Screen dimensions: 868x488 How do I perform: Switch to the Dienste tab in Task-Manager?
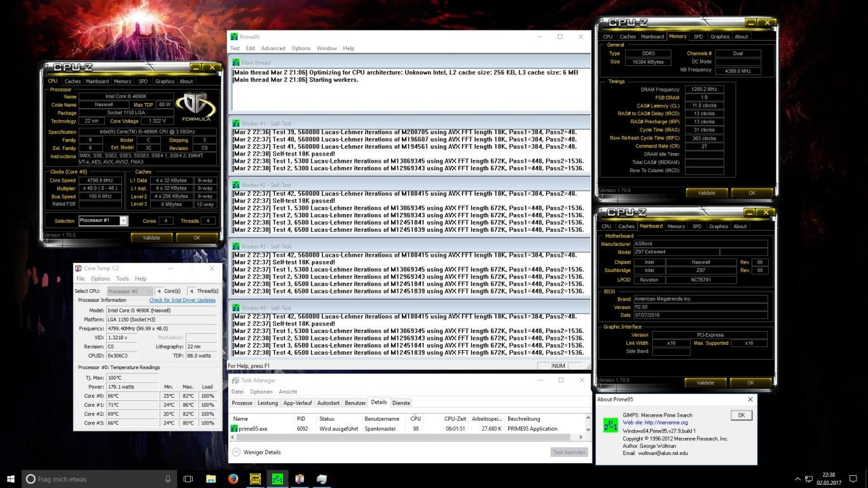[401, 403]
